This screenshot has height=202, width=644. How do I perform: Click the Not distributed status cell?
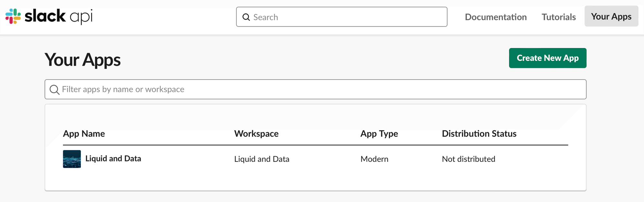(x=468, y=159)
